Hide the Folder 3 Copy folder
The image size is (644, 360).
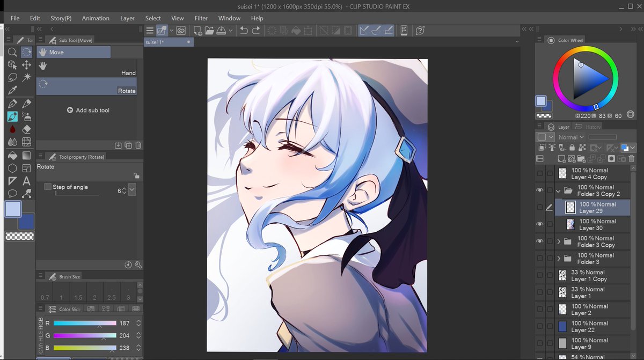point(540,241)
